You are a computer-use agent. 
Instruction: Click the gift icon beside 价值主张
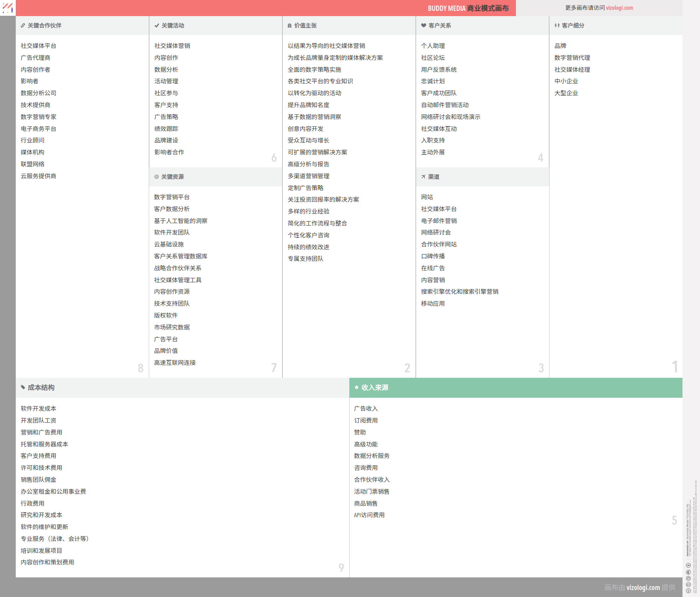pos(289,26)
